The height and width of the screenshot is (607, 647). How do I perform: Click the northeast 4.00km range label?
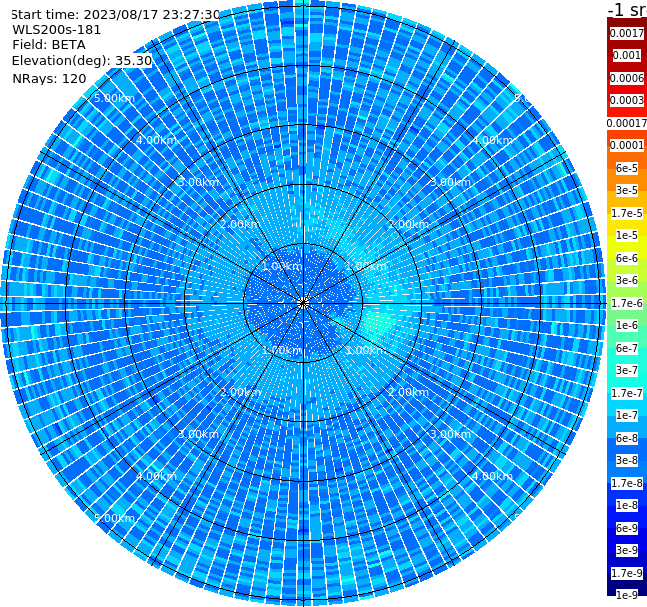(x=492, y=140)
